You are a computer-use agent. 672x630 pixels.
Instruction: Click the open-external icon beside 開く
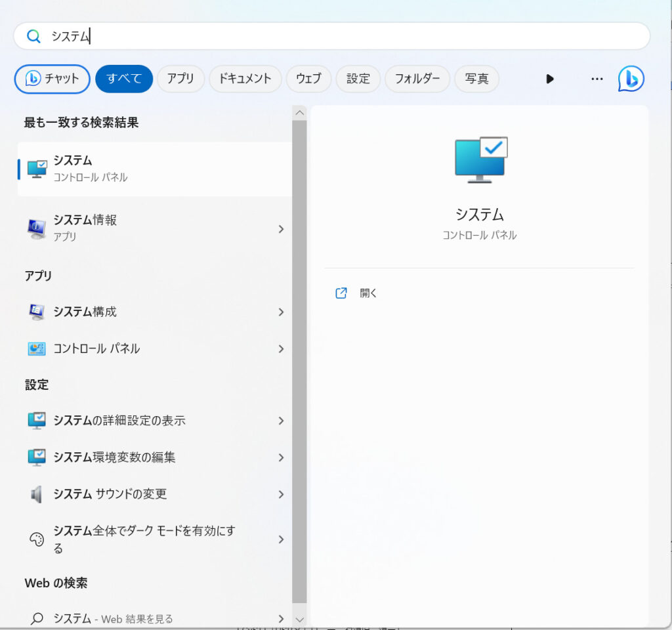pyautogui.click(x=341, y=293)
